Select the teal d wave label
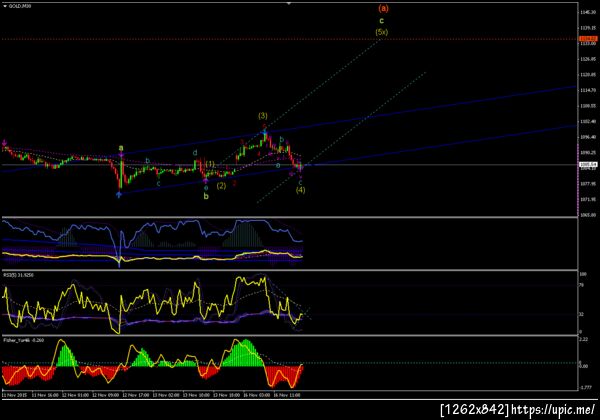Screen dimensions: 600x420 click(195, 153)
